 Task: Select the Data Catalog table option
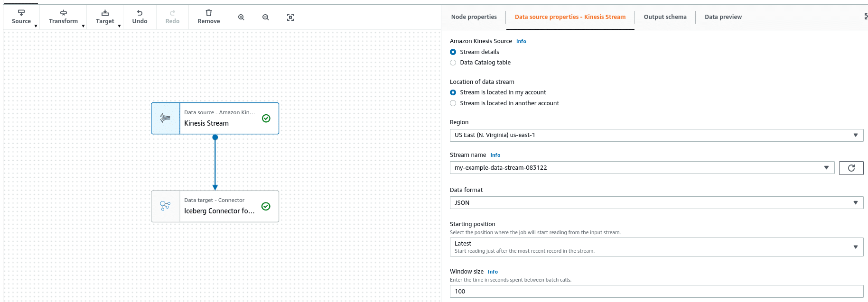click(453, 63)
